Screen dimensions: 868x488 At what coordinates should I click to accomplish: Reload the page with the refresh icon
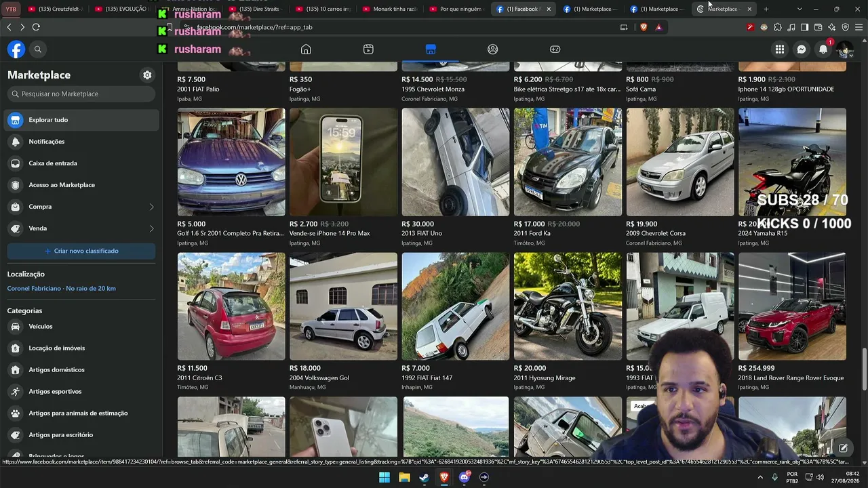coord(36,27)
